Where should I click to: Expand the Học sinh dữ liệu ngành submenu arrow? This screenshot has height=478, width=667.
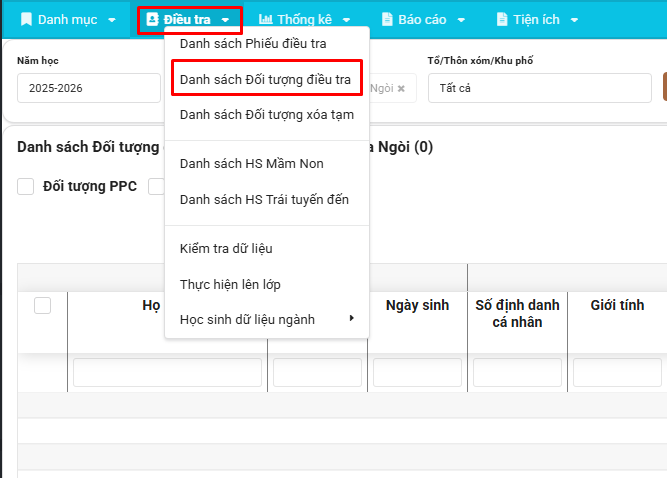click(351, 318)
